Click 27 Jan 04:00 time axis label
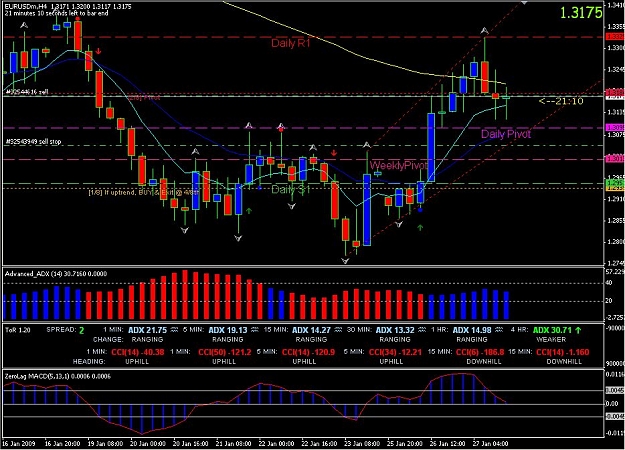 490,444
